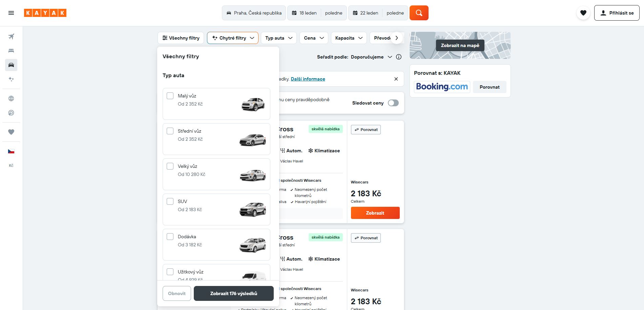Image resolution: width=644 pixels, height=310 pixels.
Task: Open Flights via airplane sidebar icon
Action: (11, 37)
